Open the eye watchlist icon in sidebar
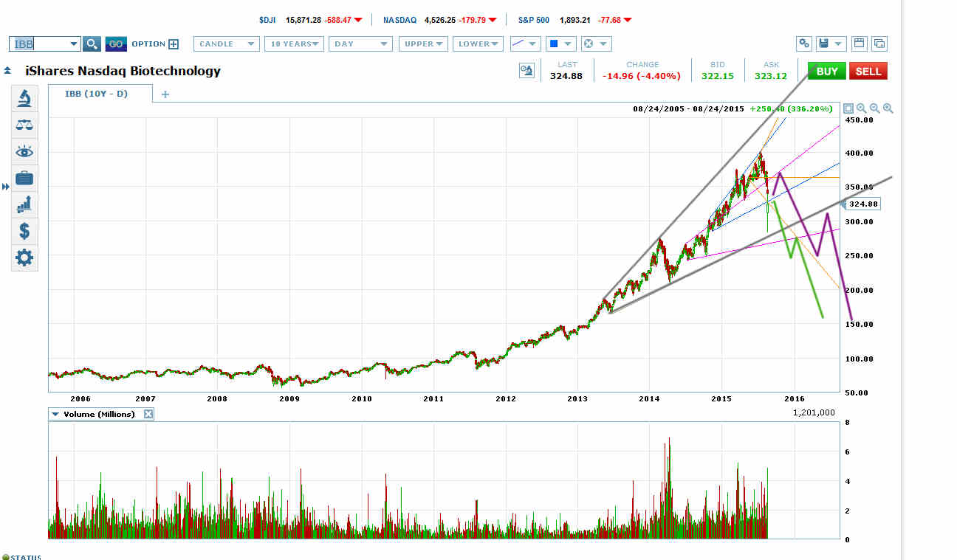957x560 pixels. (x=24, y=151)
